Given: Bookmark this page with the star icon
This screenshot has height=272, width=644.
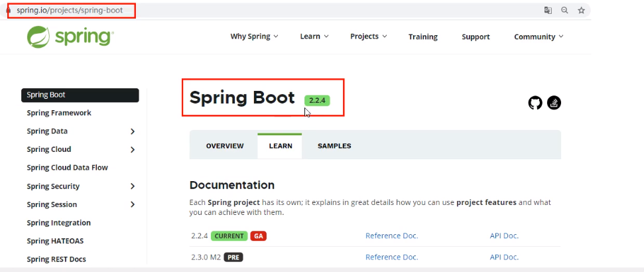Looking at the screenshot, I should (581, 10).
